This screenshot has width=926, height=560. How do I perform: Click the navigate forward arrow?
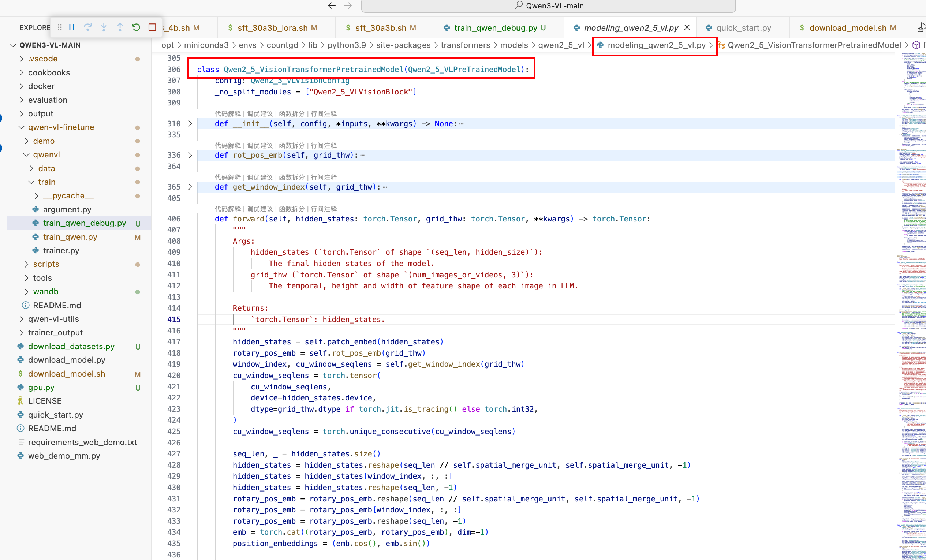tap(348, 5)
